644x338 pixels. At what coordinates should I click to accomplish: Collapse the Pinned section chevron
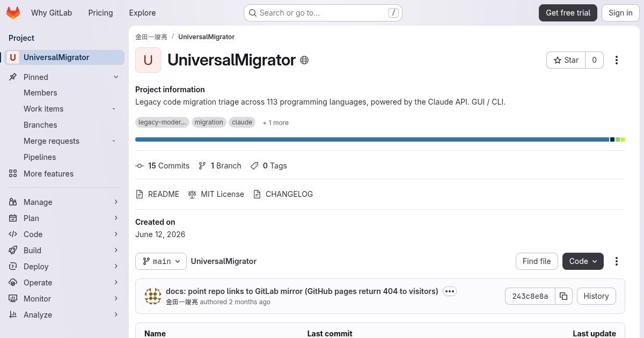tap(116, 77)
